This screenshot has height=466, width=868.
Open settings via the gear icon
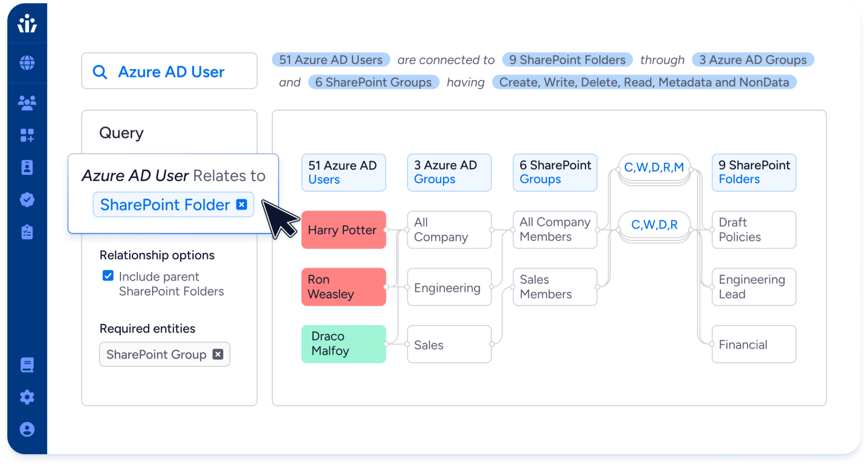[26, 398]
